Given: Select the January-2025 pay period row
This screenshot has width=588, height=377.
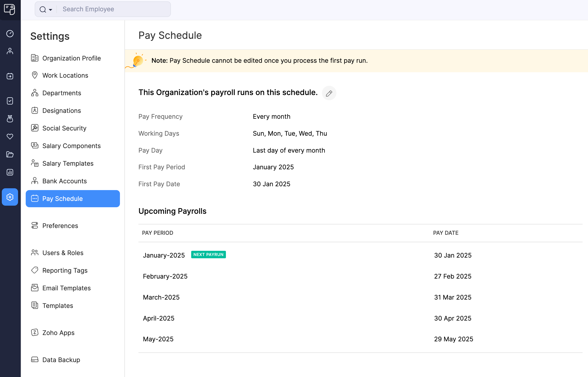Looking at the screenshot, I should tap(164, 255).
